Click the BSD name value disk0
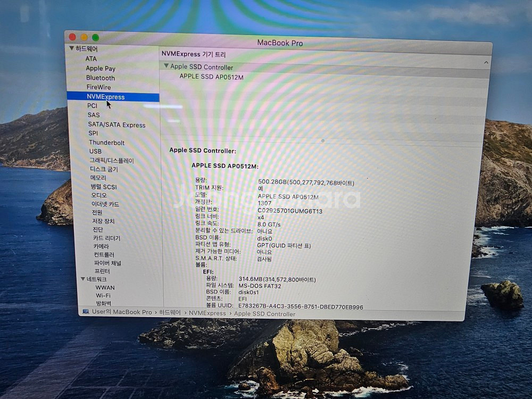Image resolution: width=532 pixels, height=399 pixels. click(264, 238)
